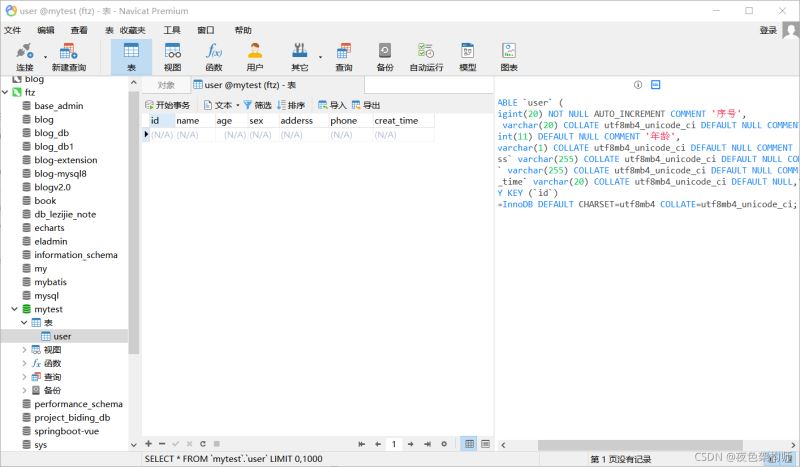The height and width of the screenshot is (467, 800).
Task: Switch to grid view
Action: click(x=469, y=444)
